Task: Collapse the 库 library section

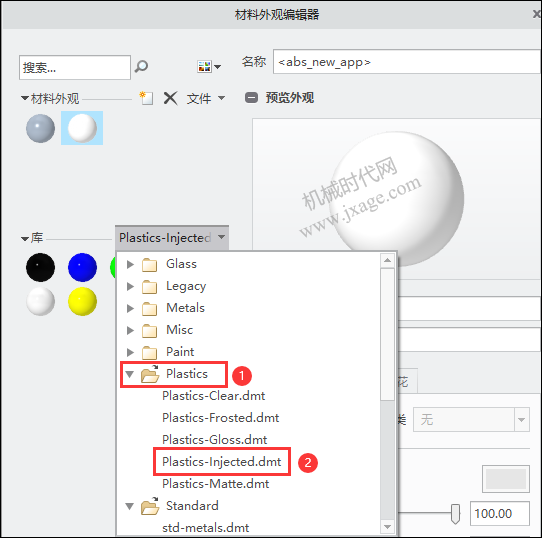Action: 25,239
